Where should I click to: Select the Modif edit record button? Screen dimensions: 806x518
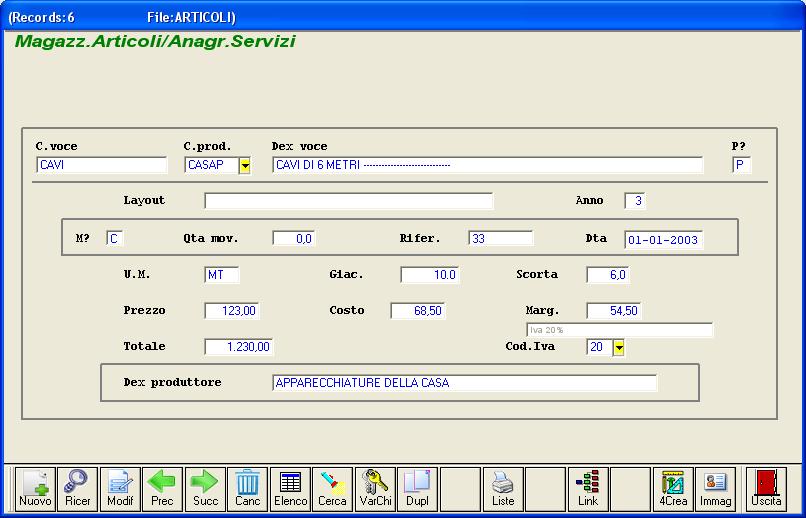tap(120, 489)
